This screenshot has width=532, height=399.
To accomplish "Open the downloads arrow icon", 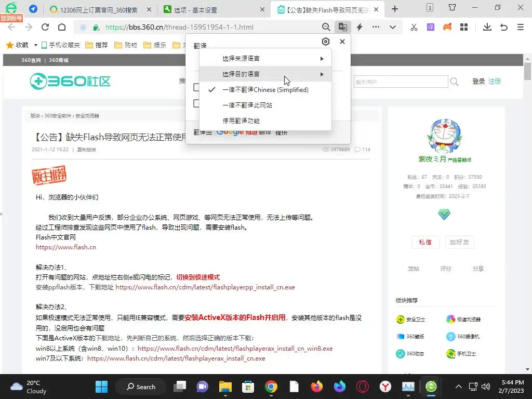I will pos(487,27).
